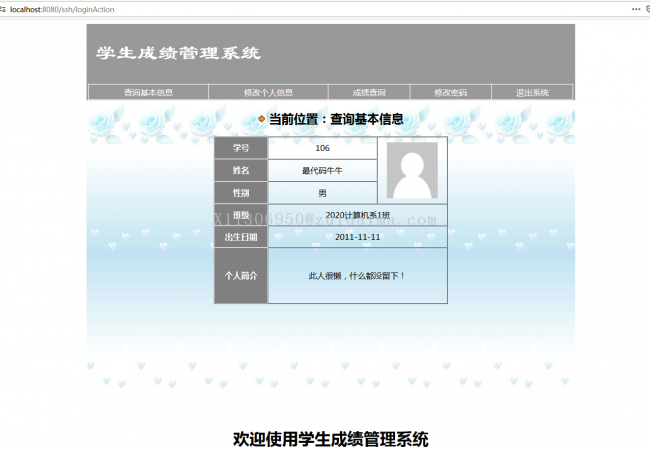Screen dimensions: 650x451
Task: Click the 学生成绩管理系统 banner title
Action: point(178,53)
